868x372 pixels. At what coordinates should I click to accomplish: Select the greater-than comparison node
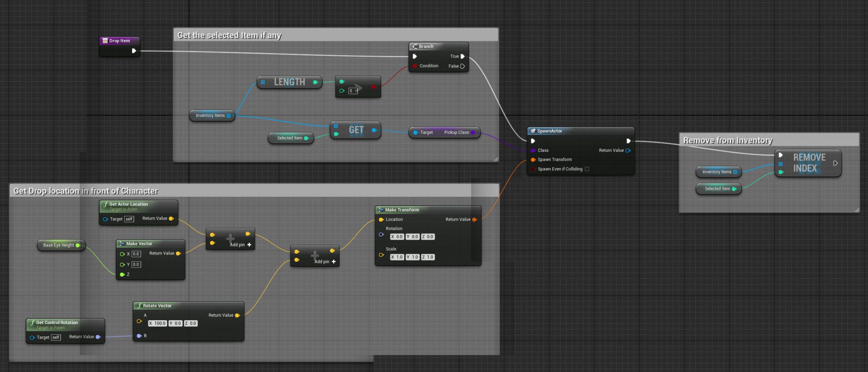pyautogui.click(x=358, y=87)
